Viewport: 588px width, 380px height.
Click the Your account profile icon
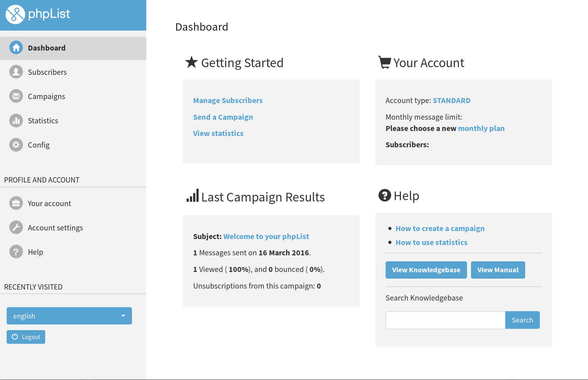[16, 203]
